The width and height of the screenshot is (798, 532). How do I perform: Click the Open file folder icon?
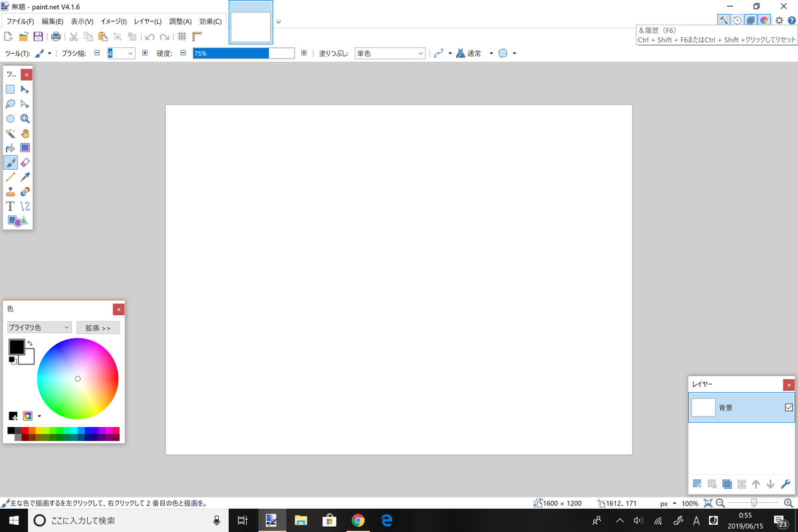click(23, 37)
